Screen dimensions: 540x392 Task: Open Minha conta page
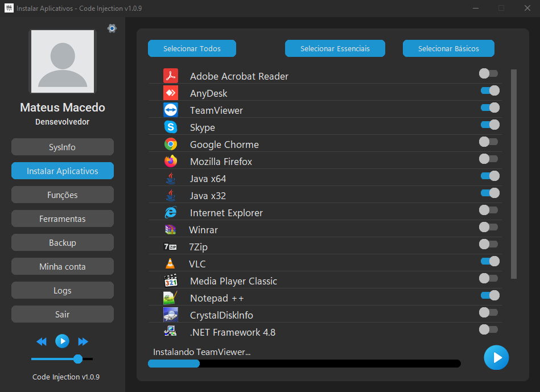[x=63, y=266]
